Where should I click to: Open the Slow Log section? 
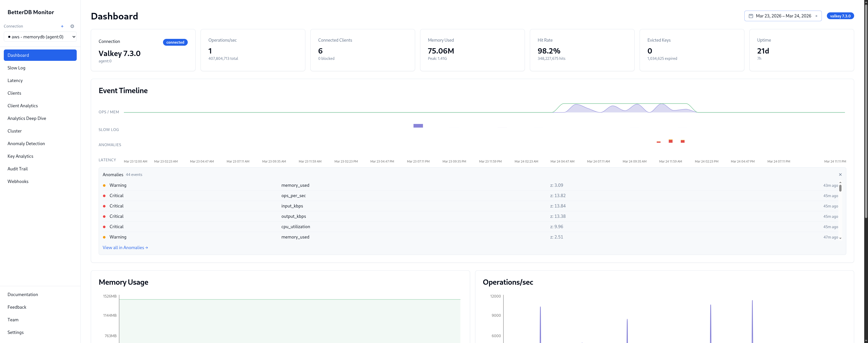[x=16, y=68]
